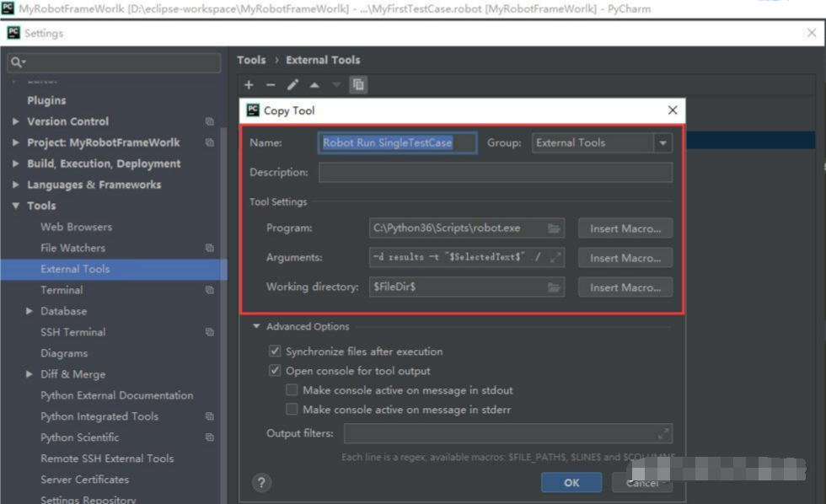
Task: Click the help question mark icon
Action: pyautogui.click(x=261, y=483)
